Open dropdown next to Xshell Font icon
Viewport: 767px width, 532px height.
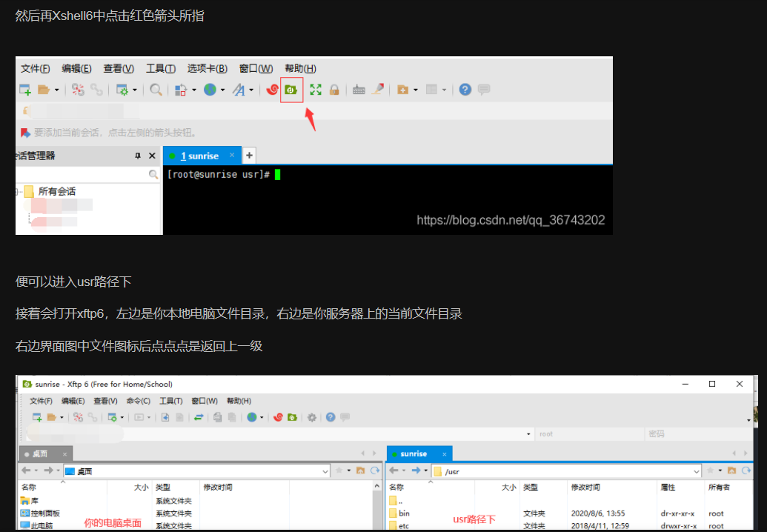(x=251, y=90)
